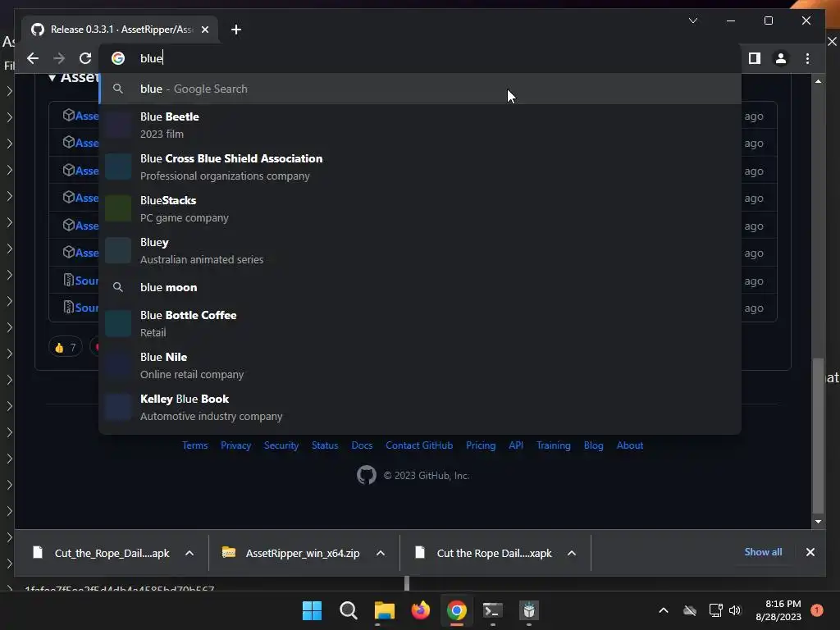Image resolution: width=840 pixels, height=630 pixels.
Task: Click the page scrollbar's down arrow
Action: (x=818, y=521)
